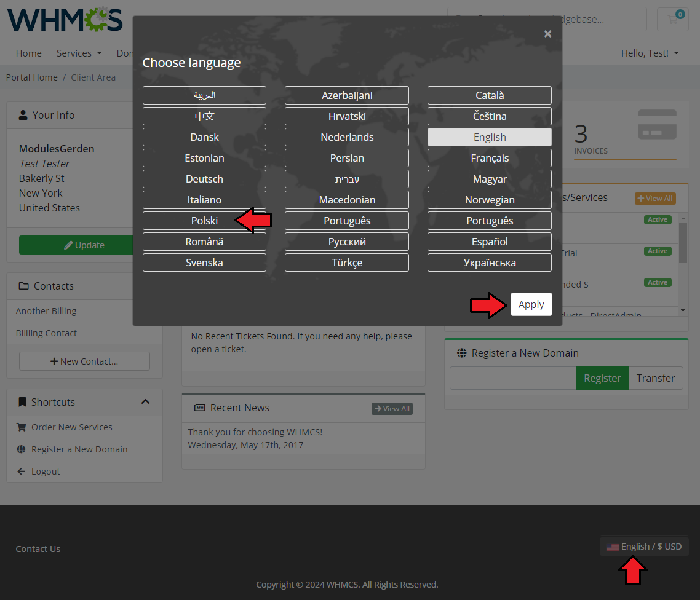Open the Home menu item
The image size is (700, 600).
pos(28,53)
